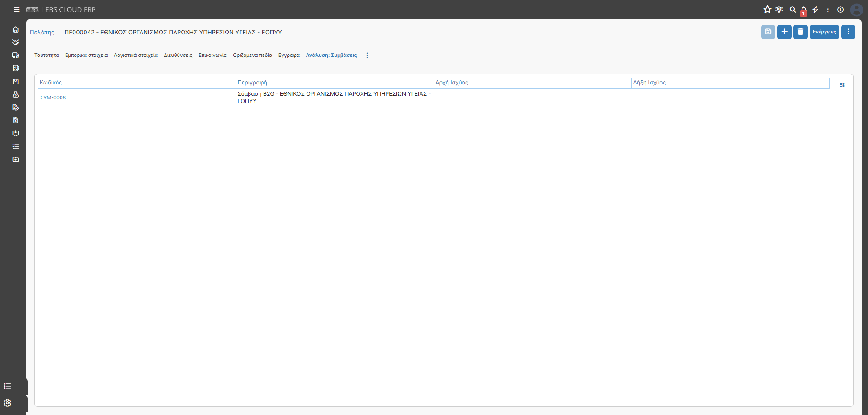Open the lightbulb tips icon
Screen dimensions: 868x415
779,9
